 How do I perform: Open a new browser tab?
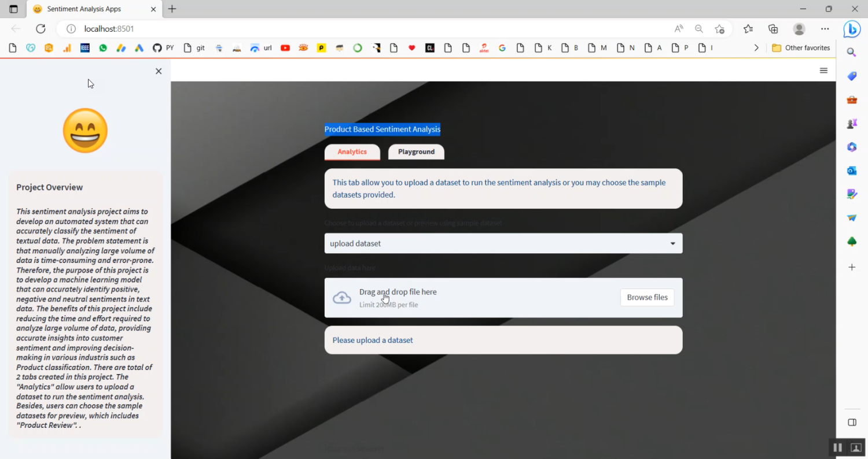point(172,9)
